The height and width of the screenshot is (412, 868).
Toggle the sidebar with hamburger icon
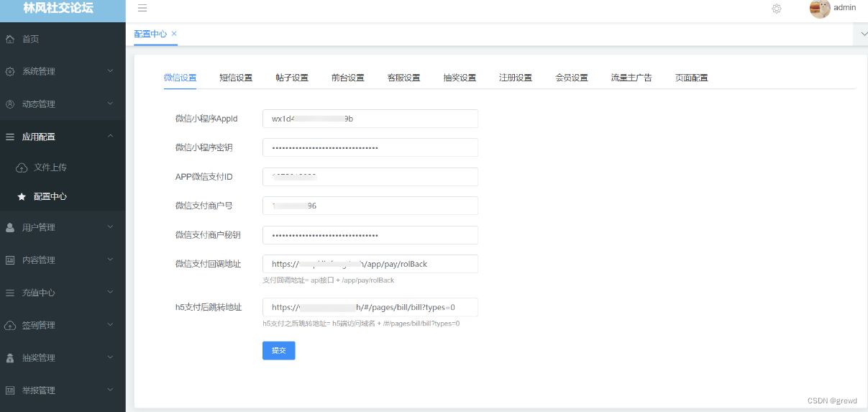[142, 8]
